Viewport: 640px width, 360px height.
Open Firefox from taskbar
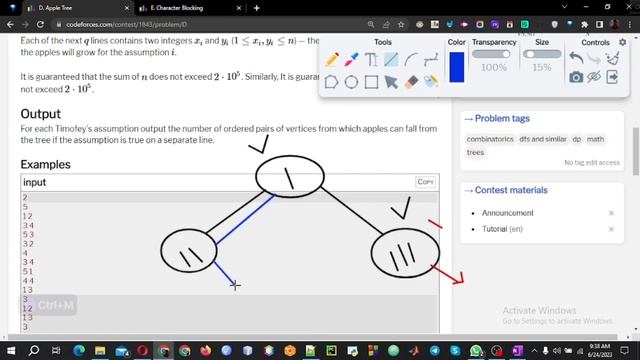coord(205,351)
